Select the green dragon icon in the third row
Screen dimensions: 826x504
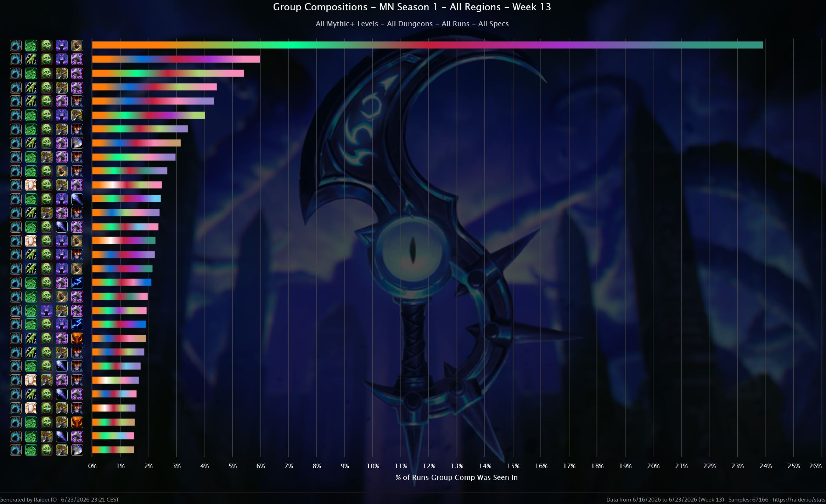tap(31, 73)
